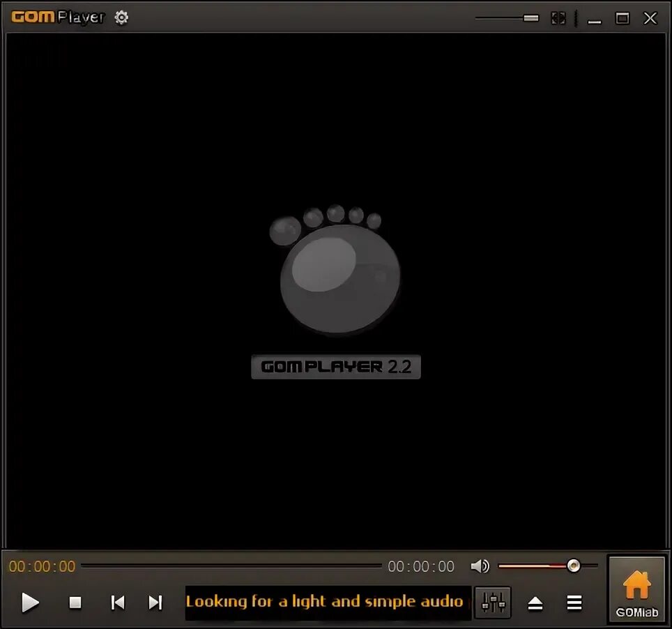This screenshot has width=672, height=629.
Task: Maximize the GOM Player window
Action: [623, 18]
